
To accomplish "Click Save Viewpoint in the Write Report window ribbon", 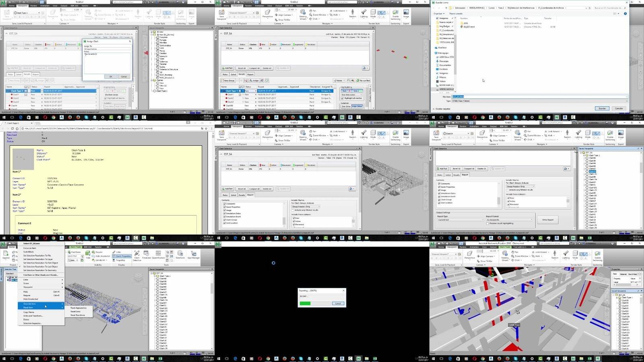I will 436,135.
